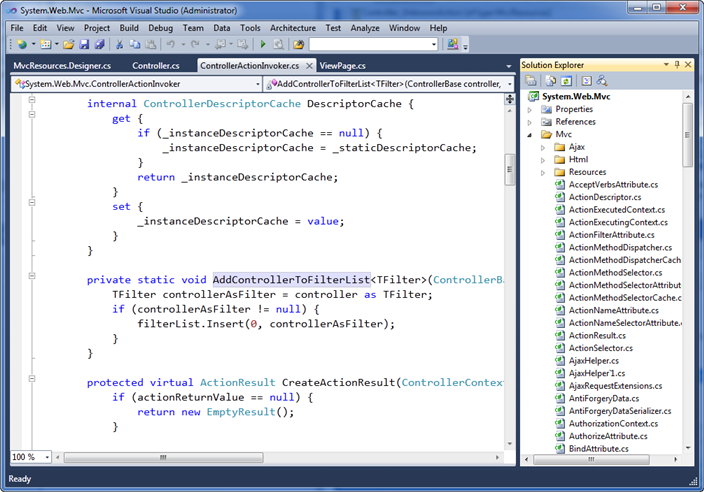The image size is (704, 492).
Task: Click the Add New Item toolbar icon
Action: click(x=45, y=44)
